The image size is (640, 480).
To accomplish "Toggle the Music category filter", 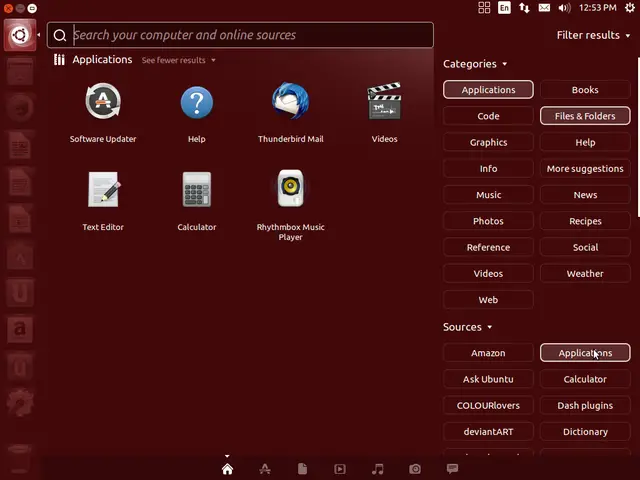I will tap(488, 195).
